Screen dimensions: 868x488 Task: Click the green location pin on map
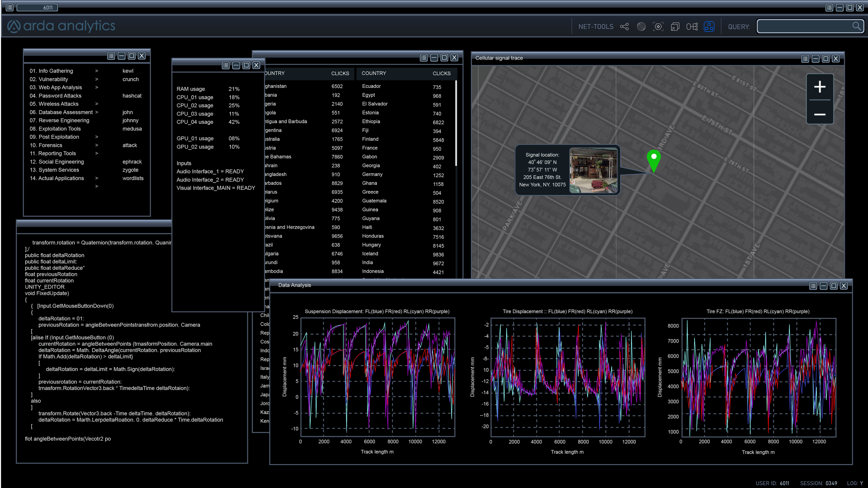(654, 161)
